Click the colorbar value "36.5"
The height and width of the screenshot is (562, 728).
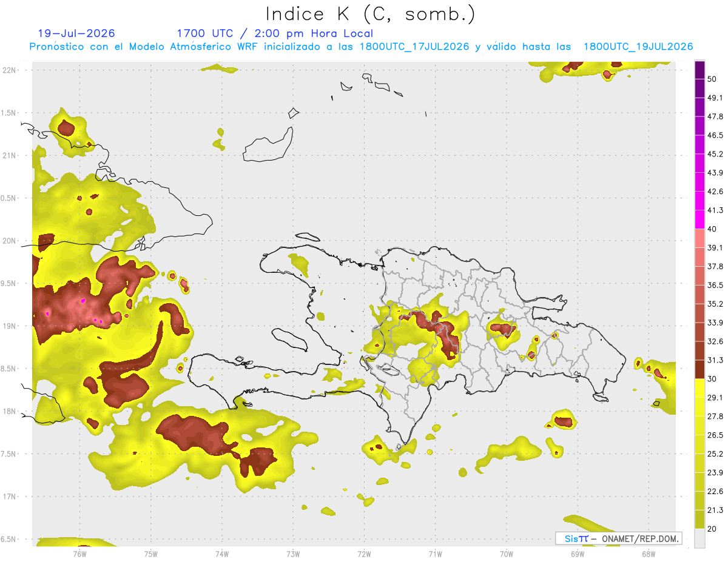pos(715,286)
